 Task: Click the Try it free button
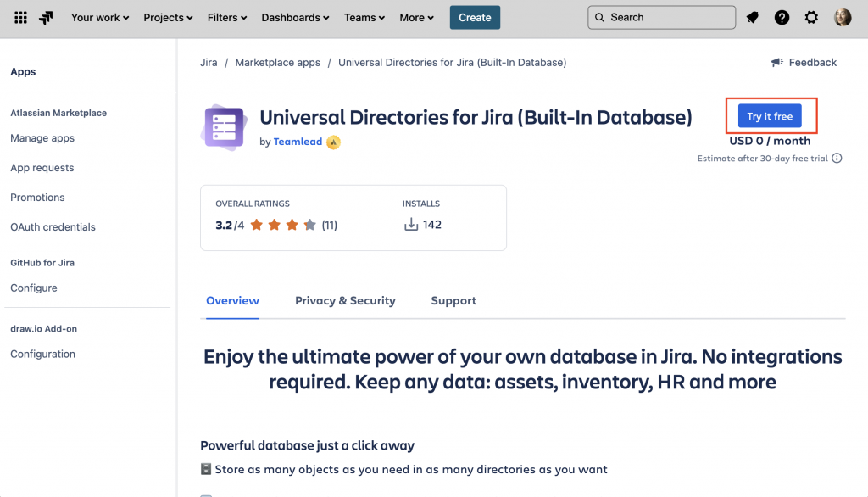(770, 116)
